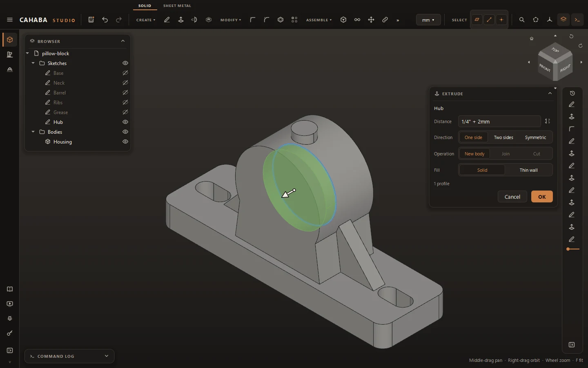Open the search magnifier icon
Screen dimensions: 588x368
(x=522, y=20)
